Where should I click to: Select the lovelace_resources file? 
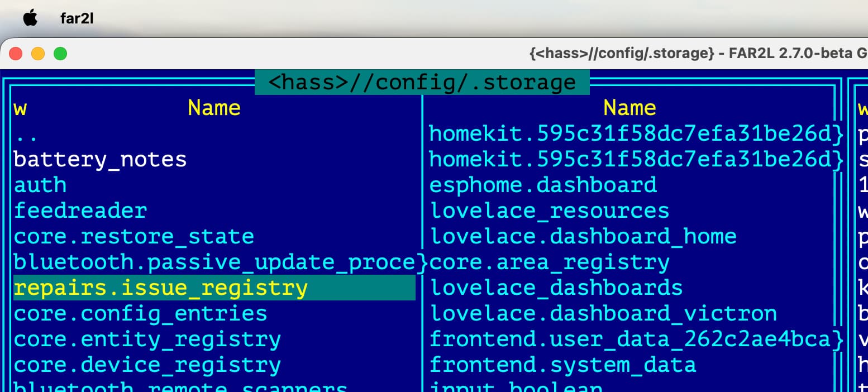pos(550,211)
